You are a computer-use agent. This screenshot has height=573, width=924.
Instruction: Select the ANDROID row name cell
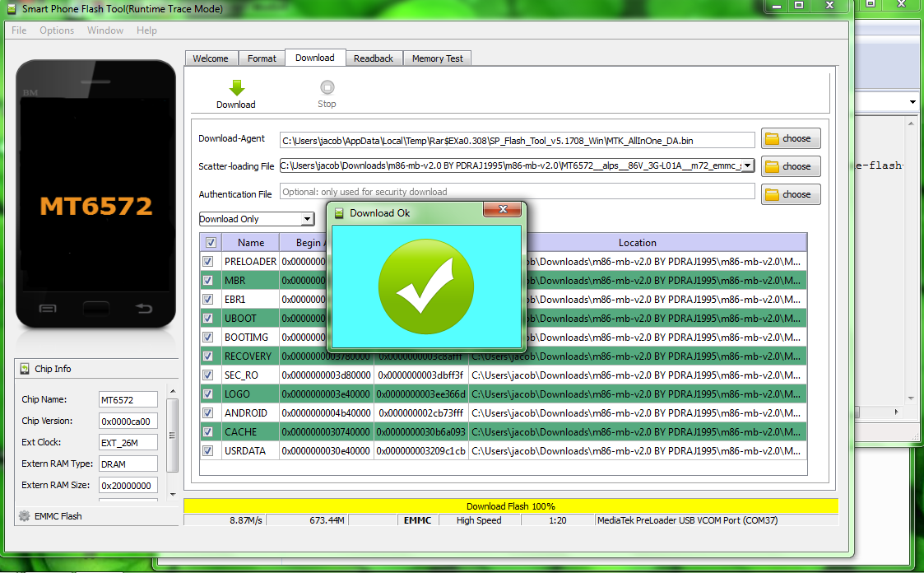[x=250, y=412]
